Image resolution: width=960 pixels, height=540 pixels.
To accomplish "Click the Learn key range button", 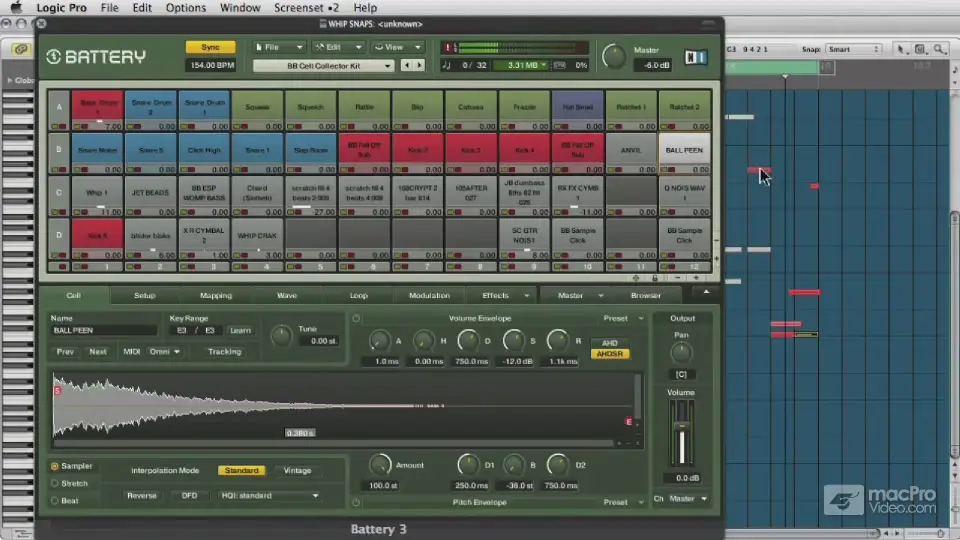I will pyautogui.click(x=240, y=331).
